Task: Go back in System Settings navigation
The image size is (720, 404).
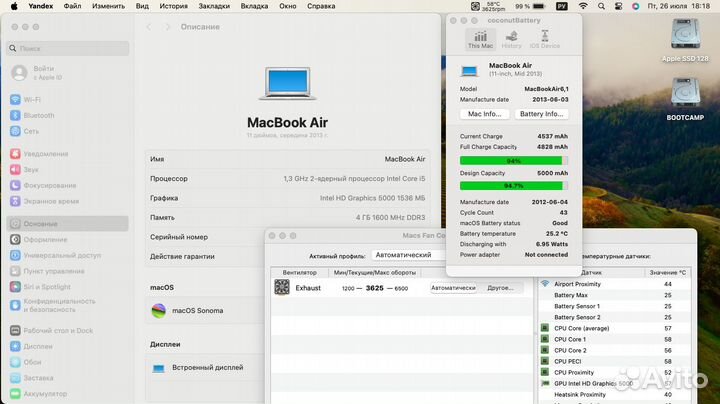Action: click(x=149, y=27)
